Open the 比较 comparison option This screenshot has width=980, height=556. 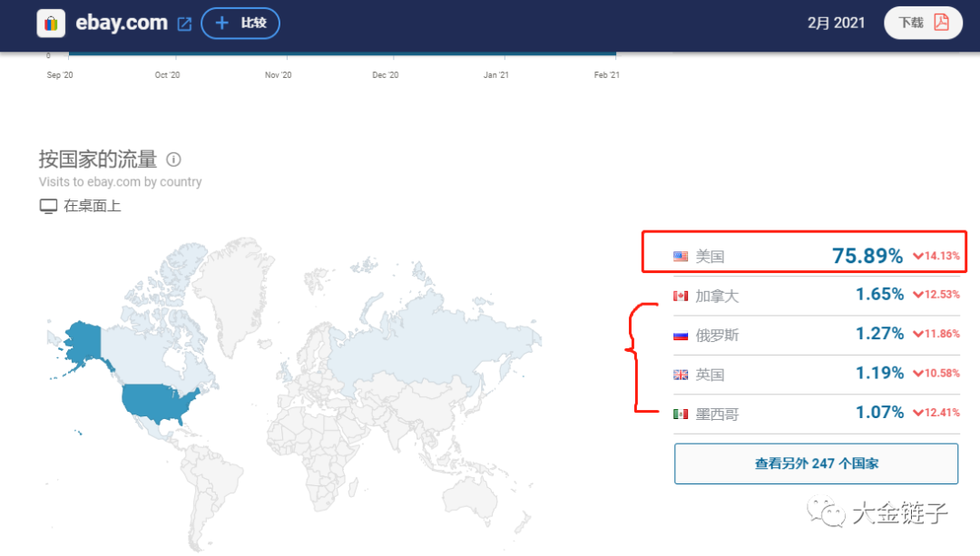(240, 23)
